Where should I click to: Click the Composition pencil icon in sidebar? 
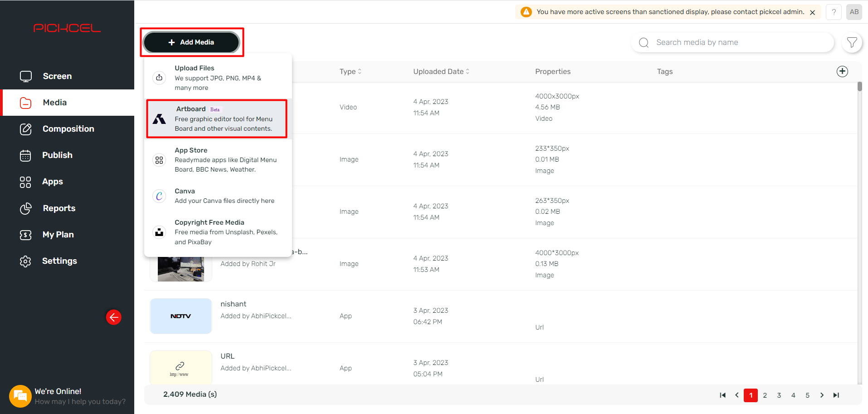point(26,129)
